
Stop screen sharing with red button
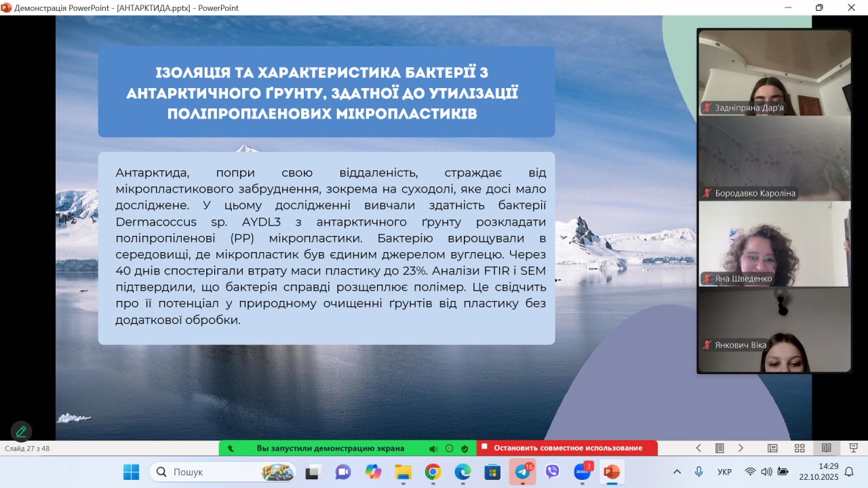(567, 448)
